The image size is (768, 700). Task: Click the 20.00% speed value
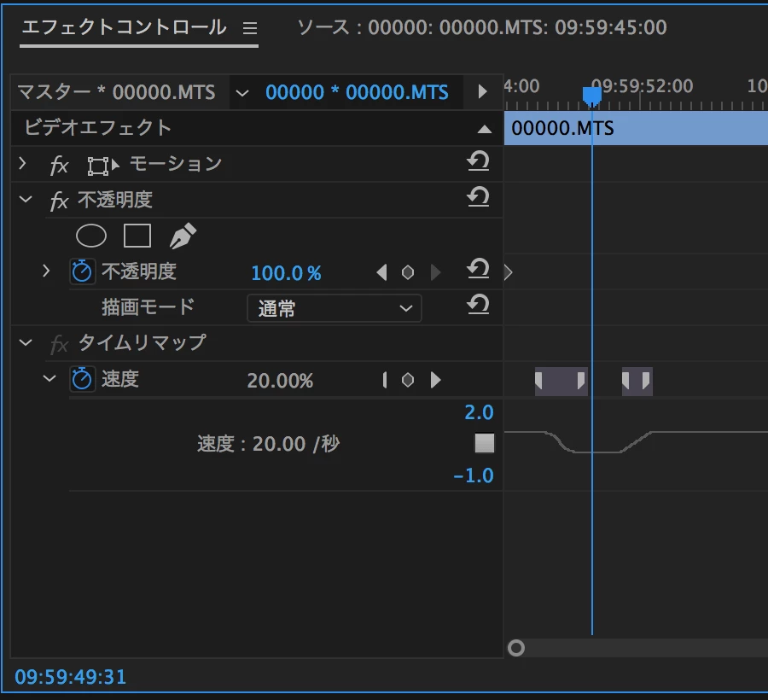[280, 381]
